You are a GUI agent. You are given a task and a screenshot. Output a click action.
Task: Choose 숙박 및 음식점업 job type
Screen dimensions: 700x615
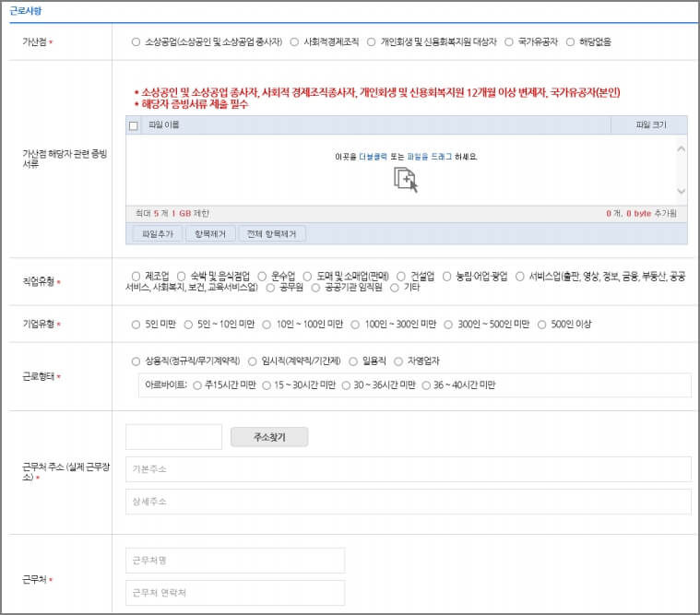(x=182, y=277)
